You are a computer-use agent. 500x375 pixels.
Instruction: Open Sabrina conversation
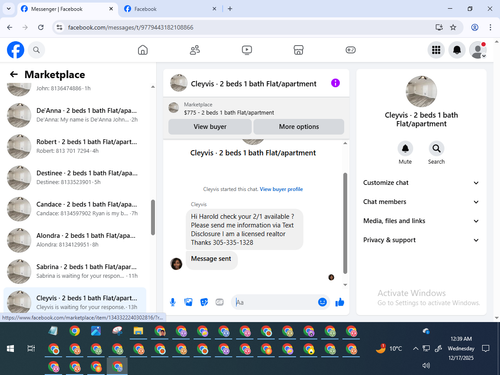point(75,271)
